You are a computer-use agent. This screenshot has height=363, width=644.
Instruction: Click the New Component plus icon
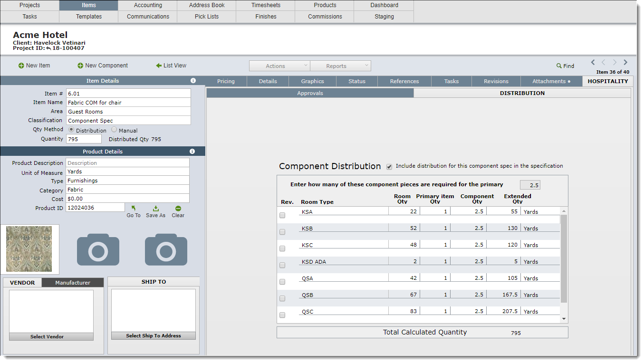pos(80,66)
